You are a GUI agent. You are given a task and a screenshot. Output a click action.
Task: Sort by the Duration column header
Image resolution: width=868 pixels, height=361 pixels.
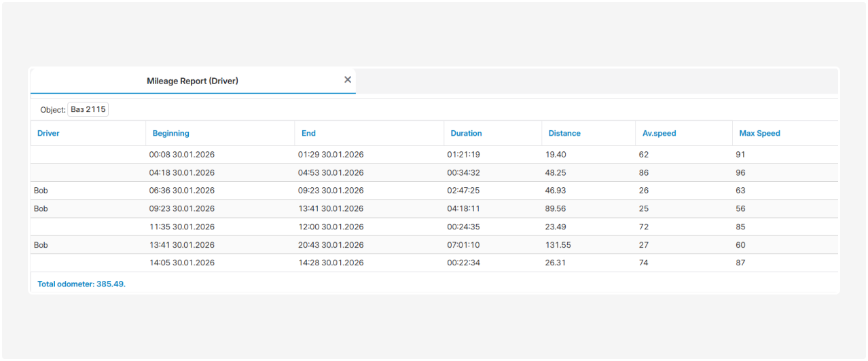(466, 134)
